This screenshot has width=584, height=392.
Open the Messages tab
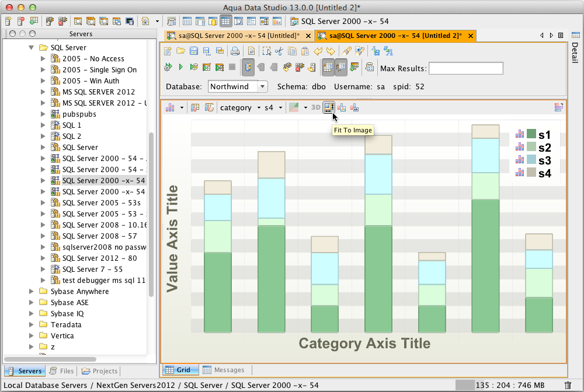pyautogui.click(x=224, y=370)
